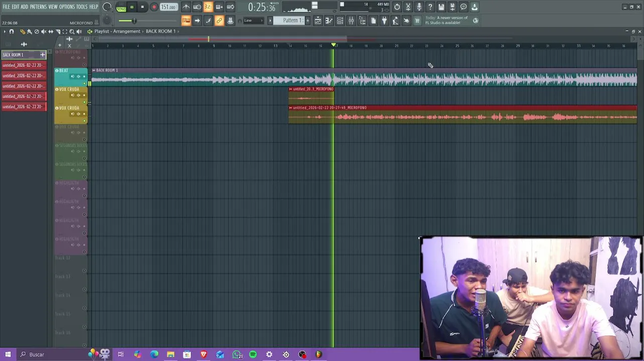Open the content library cart icon
The height and width of the screenshot is (361, 644).
tap(417, 21)
